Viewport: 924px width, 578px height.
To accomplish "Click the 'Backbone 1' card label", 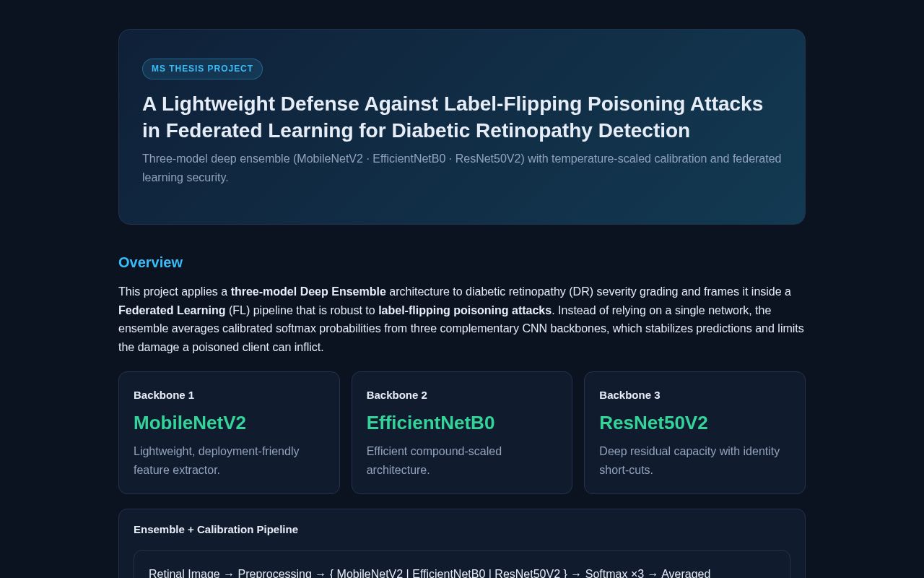I will [x=164, y=395].
